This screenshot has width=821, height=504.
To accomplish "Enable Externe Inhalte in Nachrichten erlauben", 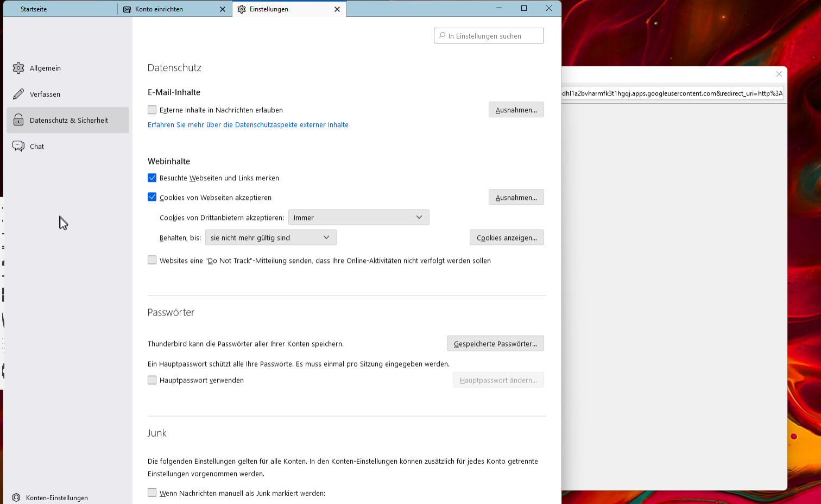I will tap(152, 110).
